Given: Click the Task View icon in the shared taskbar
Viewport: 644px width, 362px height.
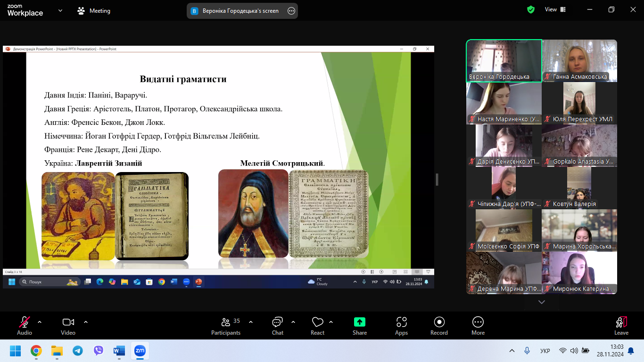Looking at the screenshot, I should [x=88, y=282].
